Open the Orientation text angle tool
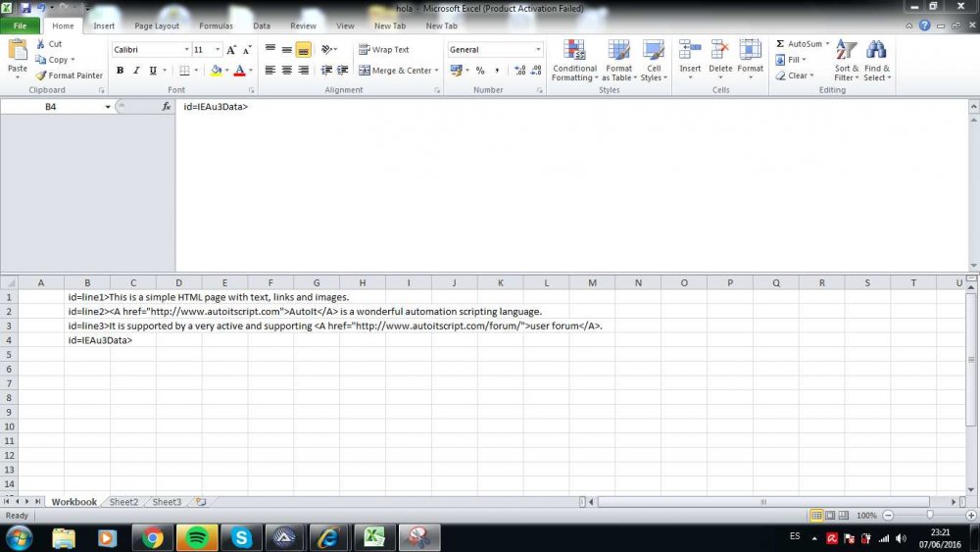 coord(327,49)
